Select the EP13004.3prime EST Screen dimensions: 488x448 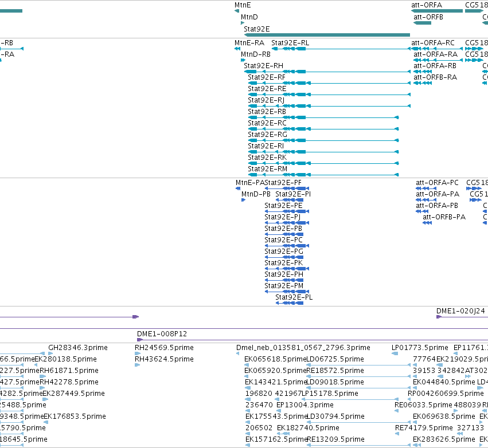(x=279, y=411)
